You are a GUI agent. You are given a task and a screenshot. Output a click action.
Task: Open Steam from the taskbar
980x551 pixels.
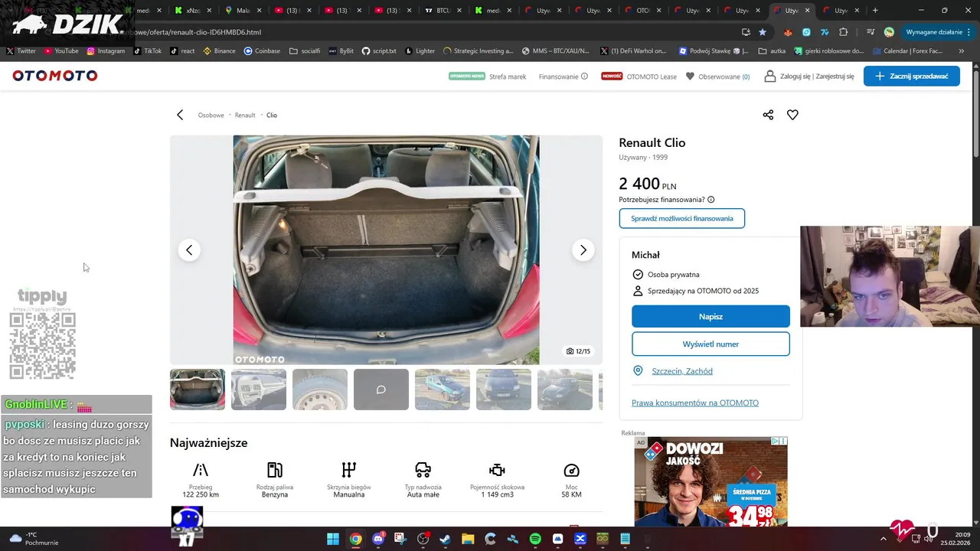coord(445,539)
